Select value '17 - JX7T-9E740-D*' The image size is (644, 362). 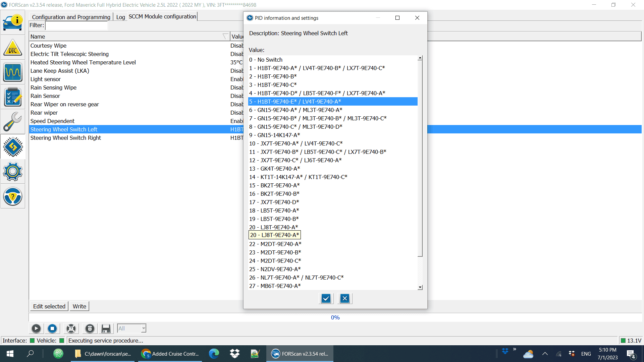pyautogui.click(x=333, y=202)
